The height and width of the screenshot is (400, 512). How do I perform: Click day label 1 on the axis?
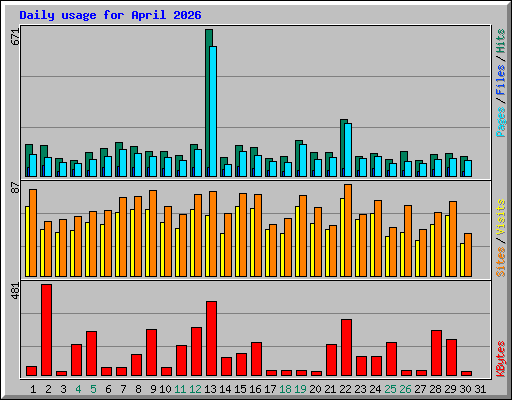(33, 389)
